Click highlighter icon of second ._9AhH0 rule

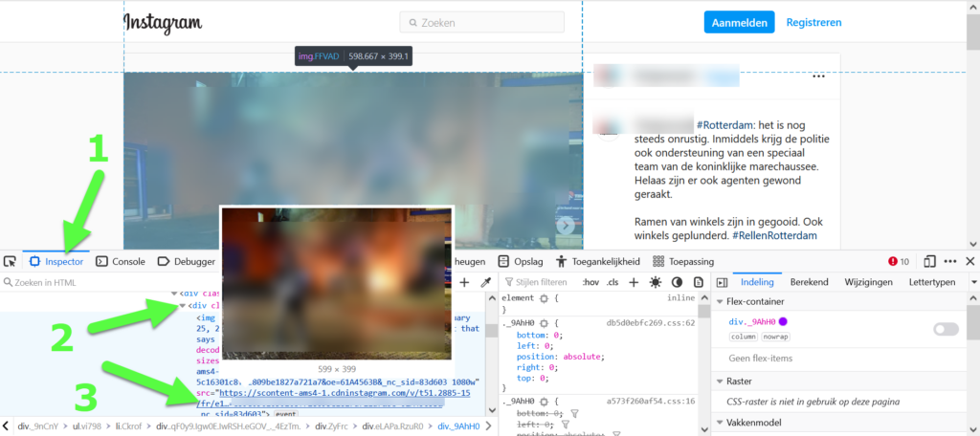[x=544, y=401]
